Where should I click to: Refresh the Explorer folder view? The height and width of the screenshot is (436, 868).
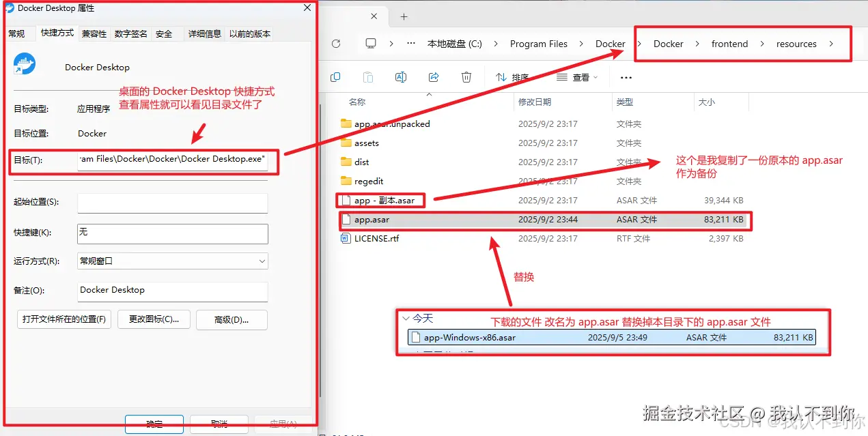[336, 44]
